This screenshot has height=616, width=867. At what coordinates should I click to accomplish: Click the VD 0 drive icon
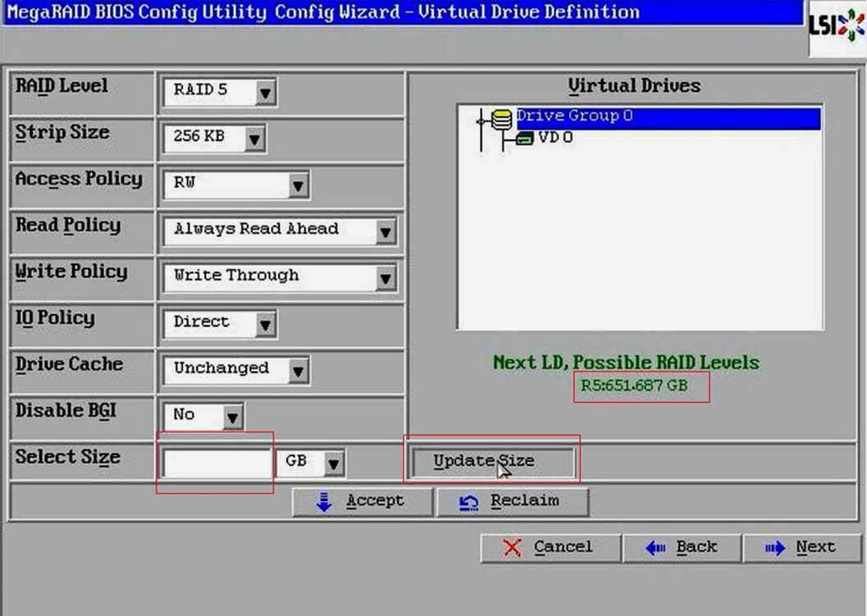pos(523,139)
